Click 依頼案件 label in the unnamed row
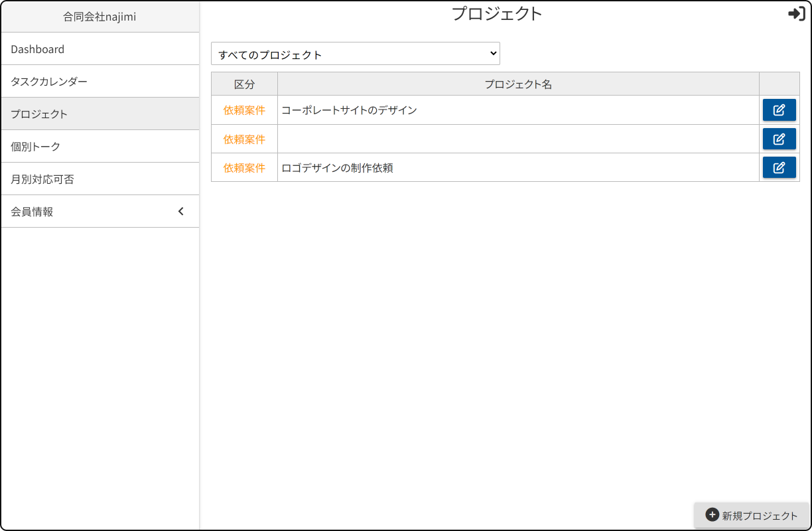 coord(244,139)
